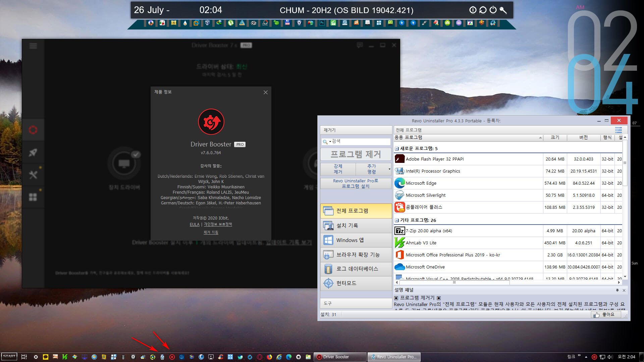Select Microsoft OneDrive row

(508, 267)
